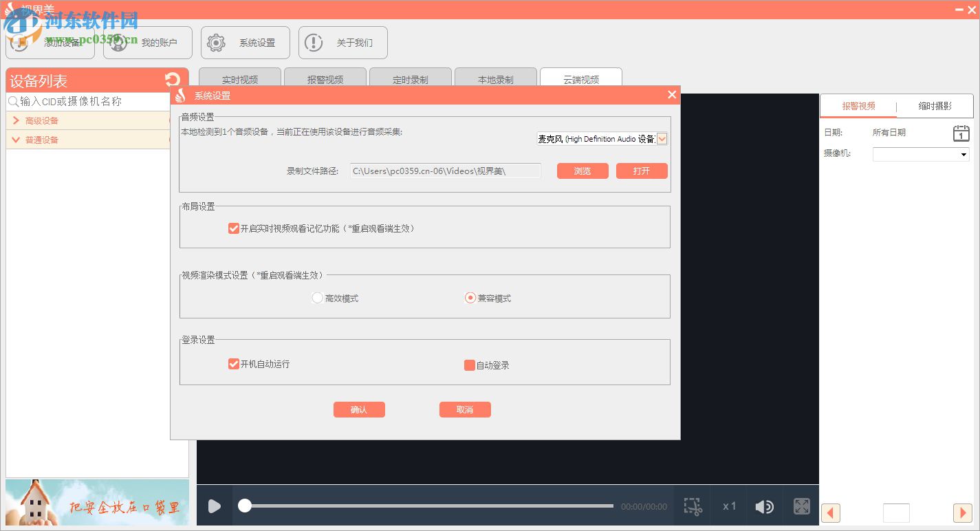980x531 pixels.
Task: Mute audio with the speaker icon
Action: (764, 506)
